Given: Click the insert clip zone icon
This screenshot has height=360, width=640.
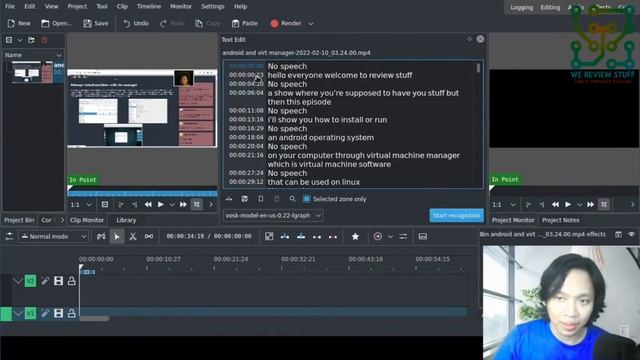Looking at the screenshot, I should click(285, 236).
